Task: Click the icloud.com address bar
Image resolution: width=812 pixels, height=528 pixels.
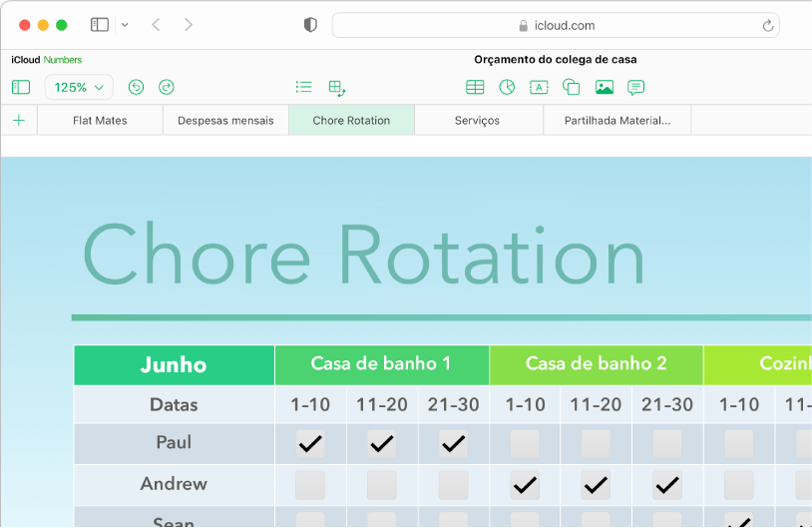Action: pyautogui.click(x=556, y=26)
